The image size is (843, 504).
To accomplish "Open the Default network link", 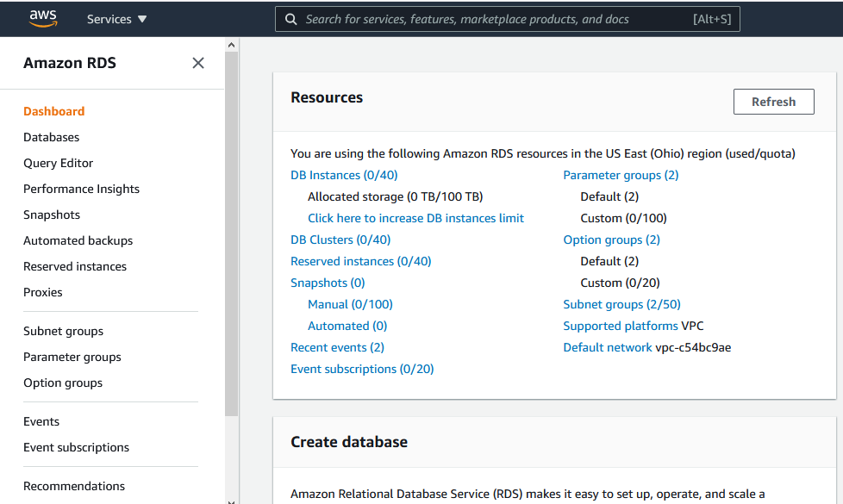I will click(607, 347).
